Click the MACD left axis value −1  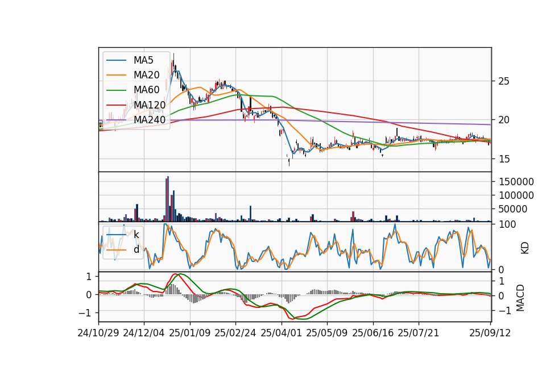(85, 313)
